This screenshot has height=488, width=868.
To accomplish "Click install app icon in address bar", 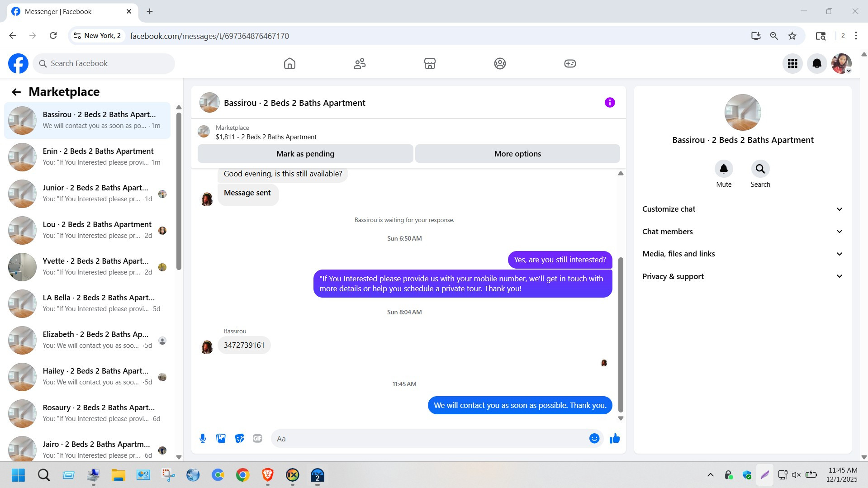I will pyautogui.click(x=756, y=36).
